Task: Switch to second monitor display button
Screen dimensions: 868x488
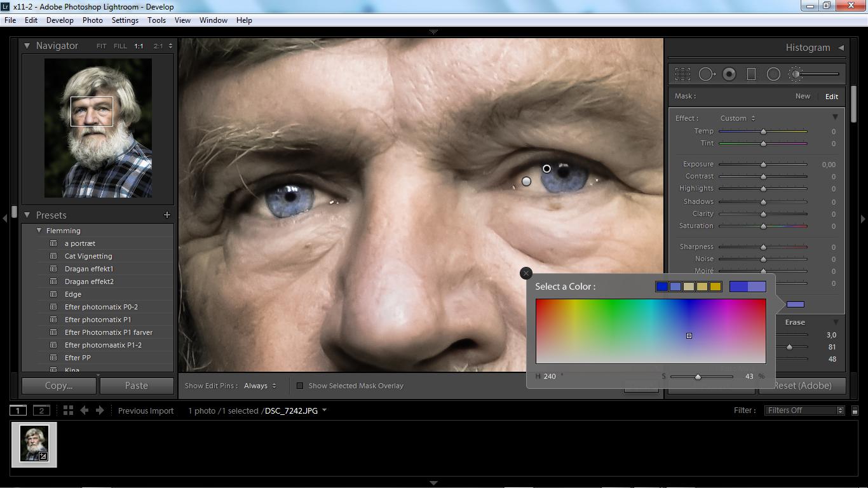Action: pyautogui.click(x=41, y=410)
